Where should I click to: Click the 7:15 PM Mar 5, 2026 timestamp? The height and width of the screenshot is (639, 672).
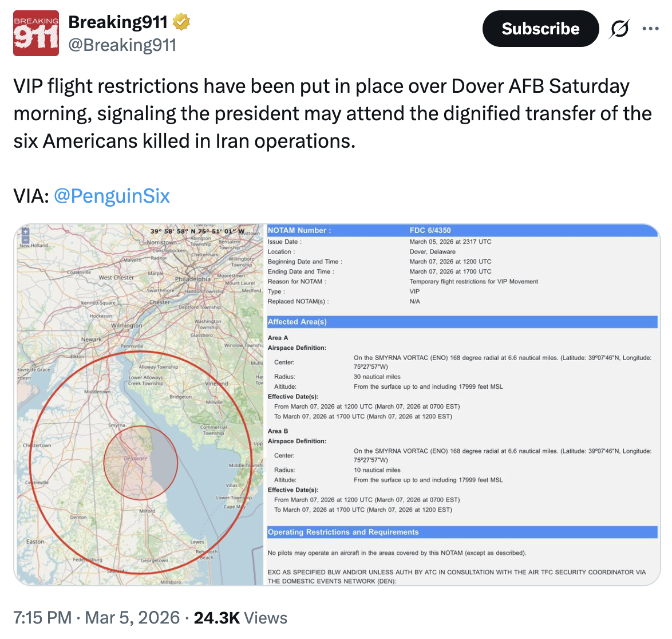tap(96, 618)
